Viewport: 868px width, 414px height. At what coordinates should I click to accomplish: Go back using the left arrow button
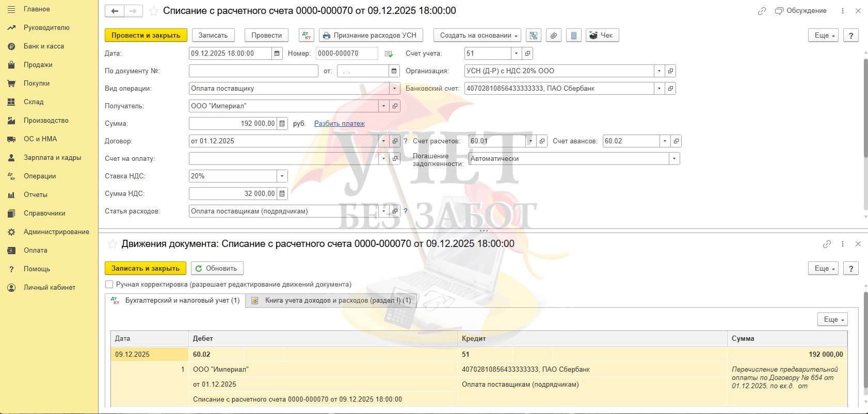tap(115, 11)
